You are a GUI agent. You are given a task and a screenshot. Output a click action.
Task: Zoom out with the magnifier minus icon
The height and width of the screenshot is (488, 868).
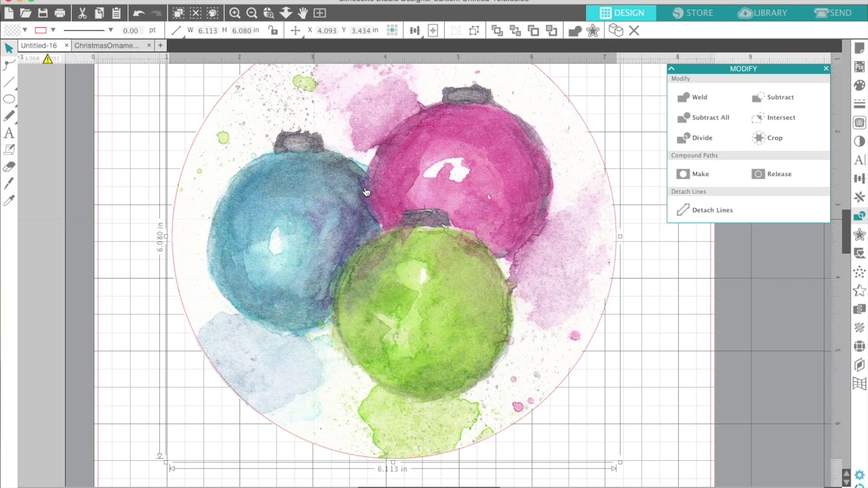coord(252,13)
